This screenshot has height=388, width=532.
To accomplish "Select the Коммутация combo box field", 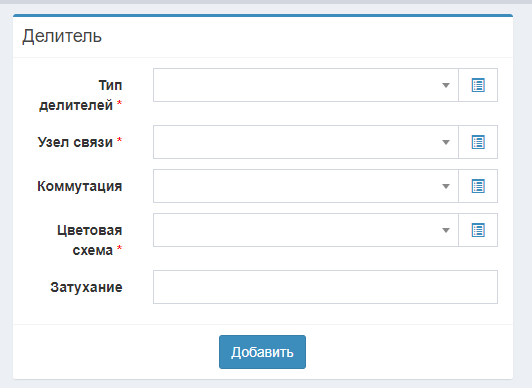I will (306, 186).
